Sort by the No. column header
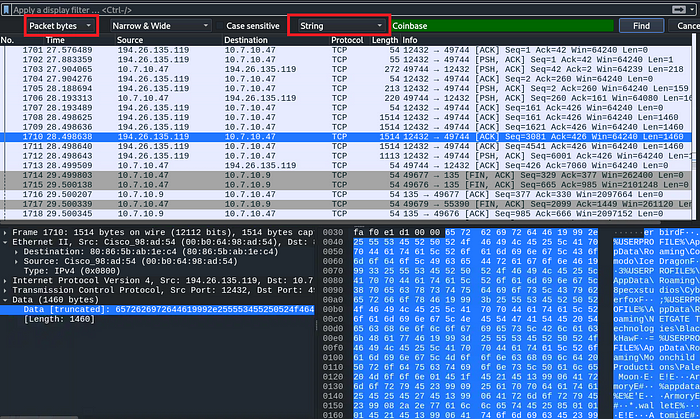Screen dimensions: 700x419 (7, 40)
